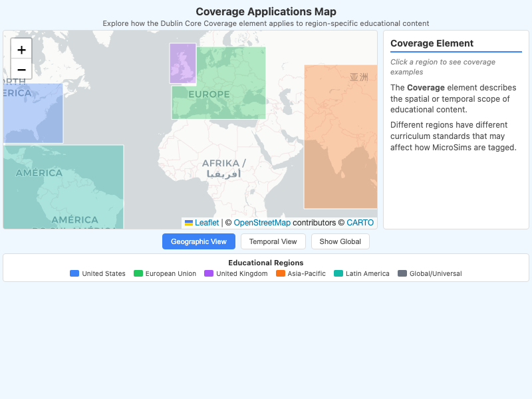Open the OpenStreetMap contributors link
Image resolution: width=532 pixels, height=399 pixels.
[262, 222]
